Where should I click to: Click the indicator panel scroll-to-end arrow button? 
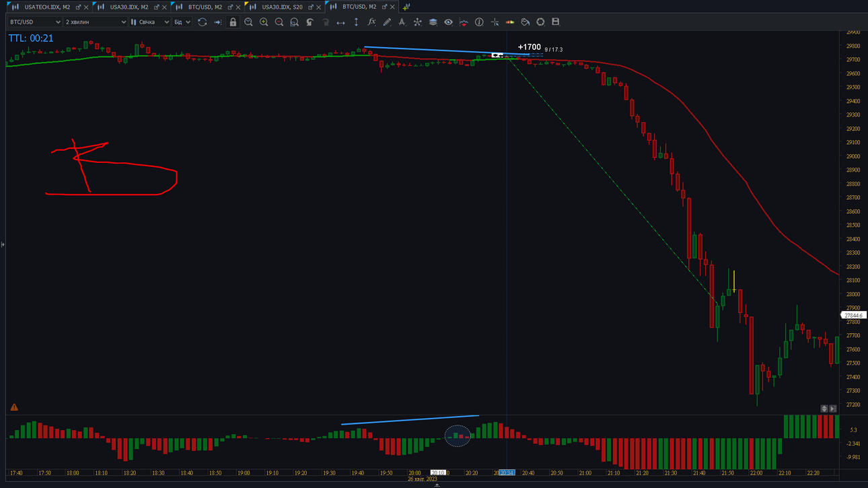coord(833,409)
